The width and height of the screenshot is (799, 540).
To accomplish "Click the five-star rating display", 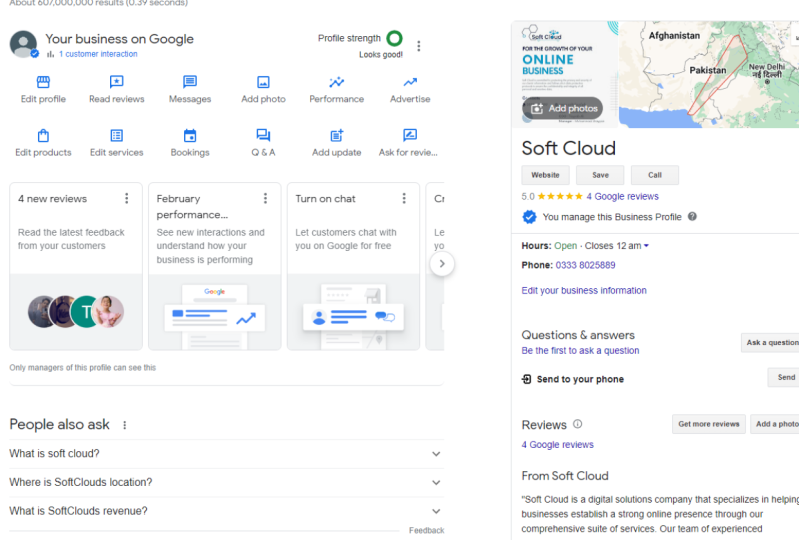I will pyautogui.click(x=560, y=196).
